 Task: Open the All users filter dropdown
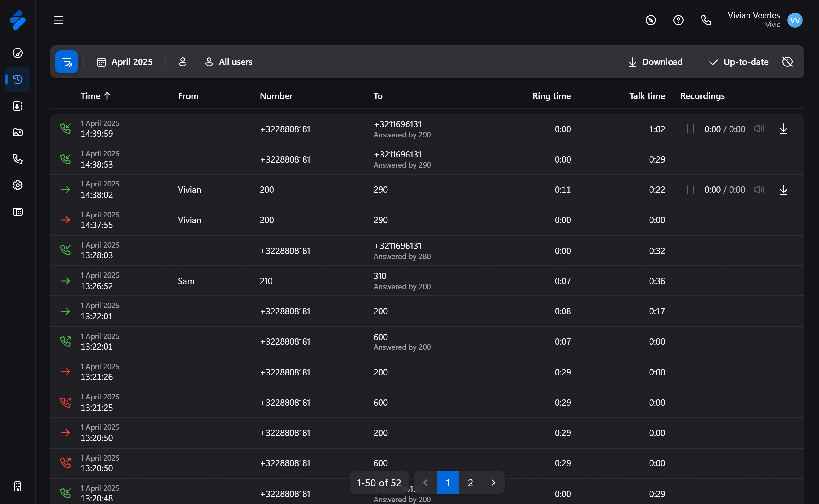pyautogui.click(x=229, y=62)
